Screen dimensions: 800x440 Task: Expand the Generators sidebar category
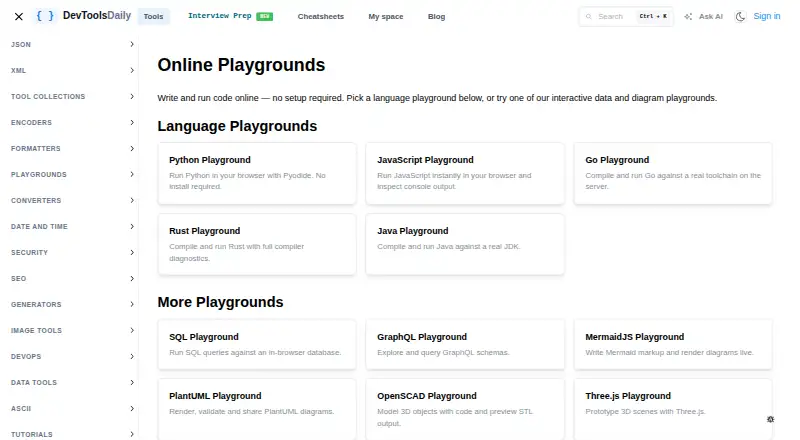72,305
